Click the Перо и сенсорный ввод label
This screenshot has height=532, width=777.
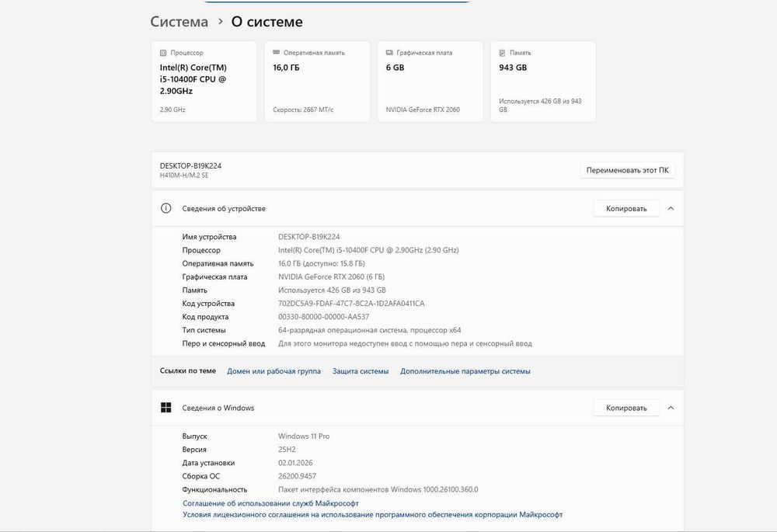tap(224, 343)
